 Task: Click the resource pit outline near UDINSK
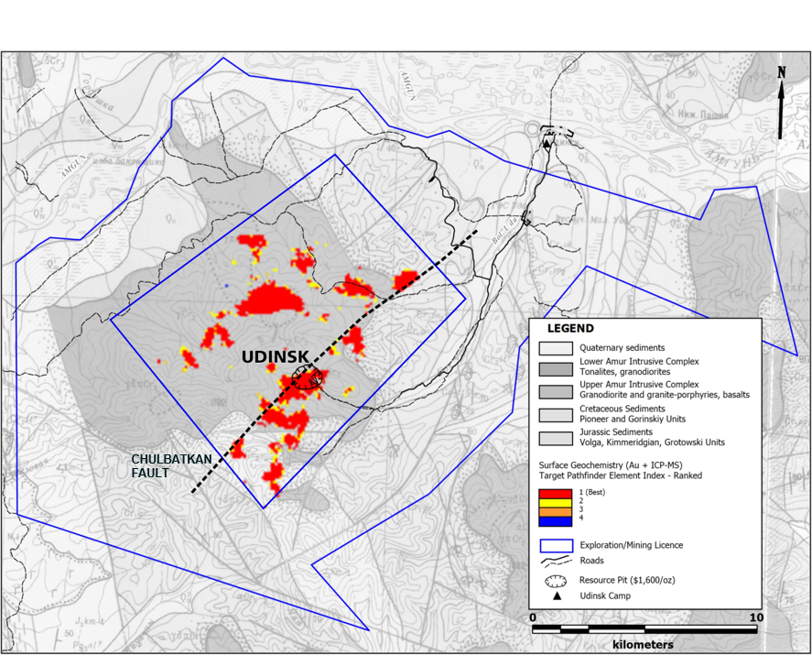307,379
